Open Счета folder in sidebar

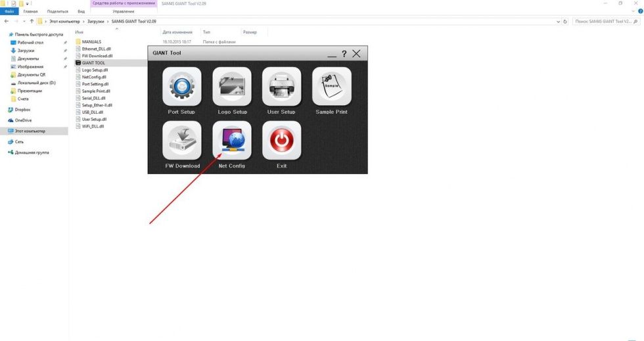[x=20, y=99]
